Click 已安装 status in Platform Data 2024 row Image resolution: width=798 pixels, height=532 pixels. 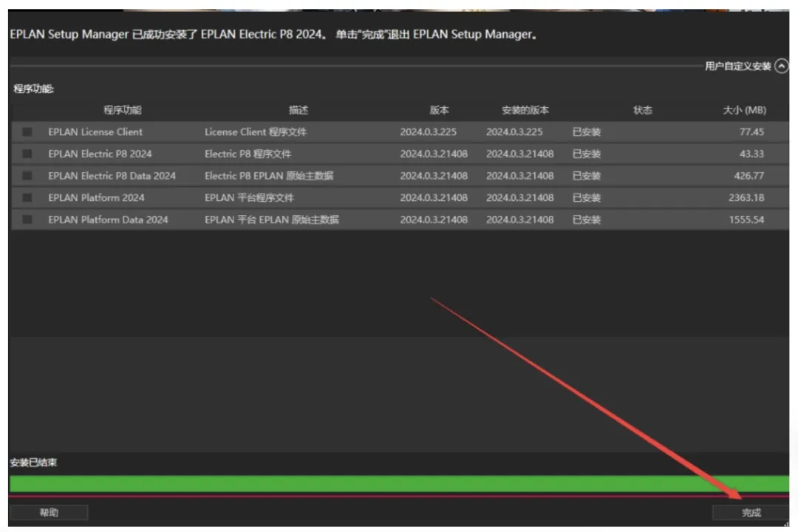(586, 219)
